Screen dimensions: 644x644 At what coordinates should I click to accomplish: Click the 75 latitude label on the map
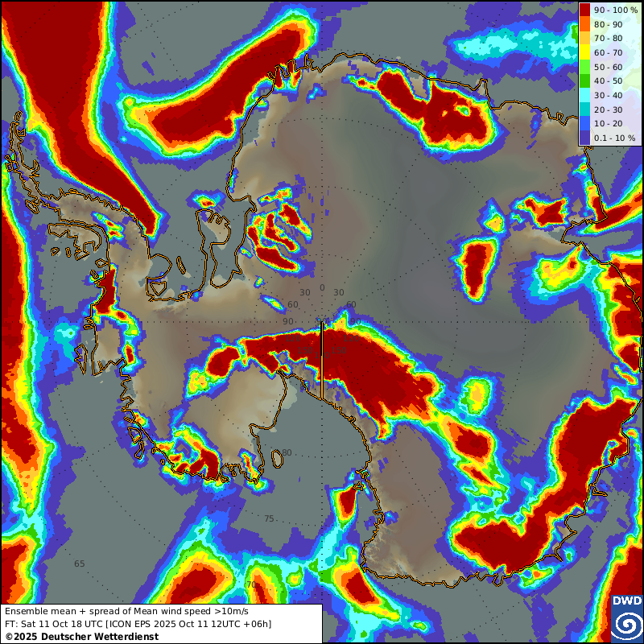pos(269,518)
